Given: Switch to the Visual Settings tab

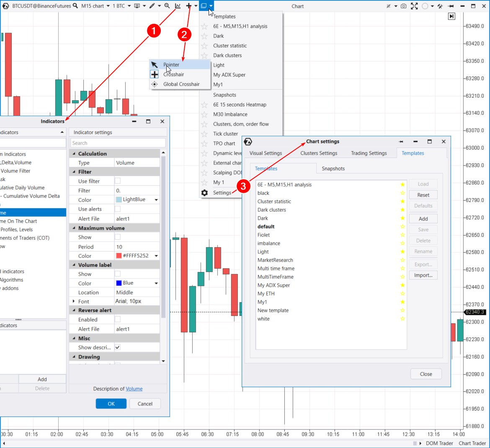Looking at the screenshot, I should click(x=266, y=153).
